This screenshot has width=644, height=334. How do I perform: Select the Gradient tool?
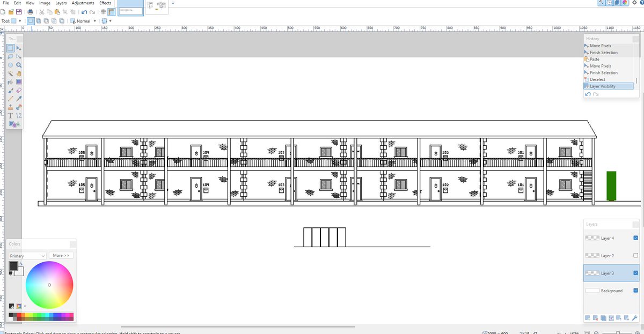tap(19, 82)
